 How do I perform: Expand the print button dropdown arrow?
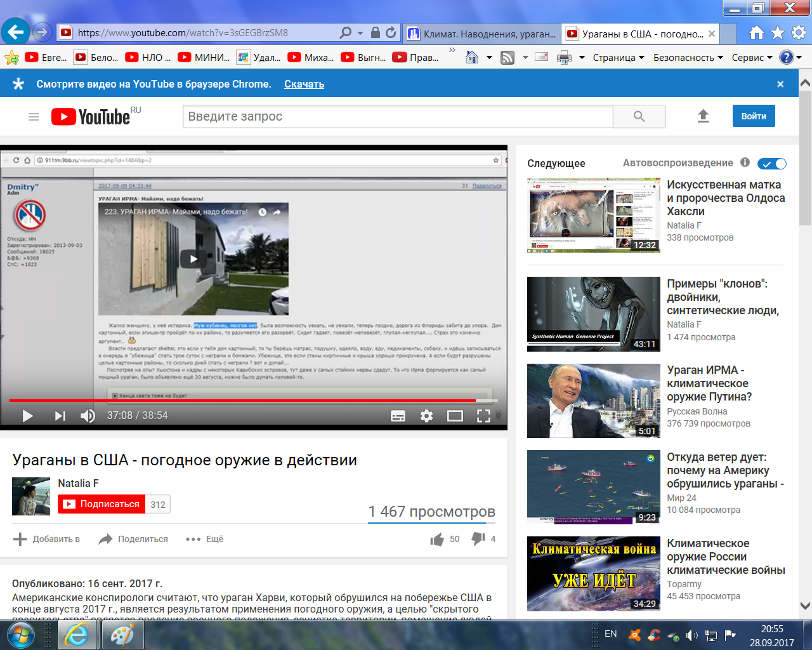tap(582, 58)
